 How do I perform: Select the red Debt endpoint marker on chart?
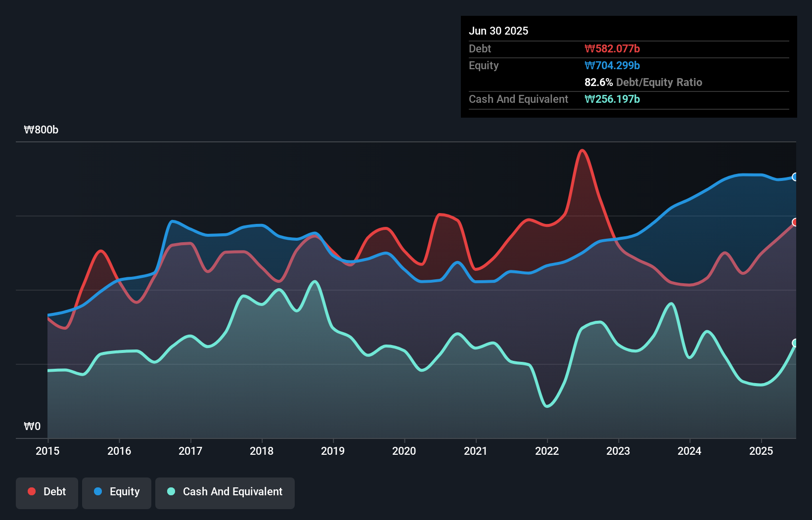[795, 222]
